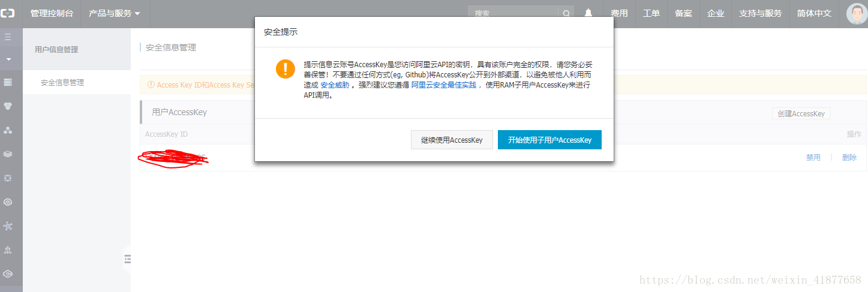
Task: Open 管理控制台 console home
Action: (x=51, y=13)
